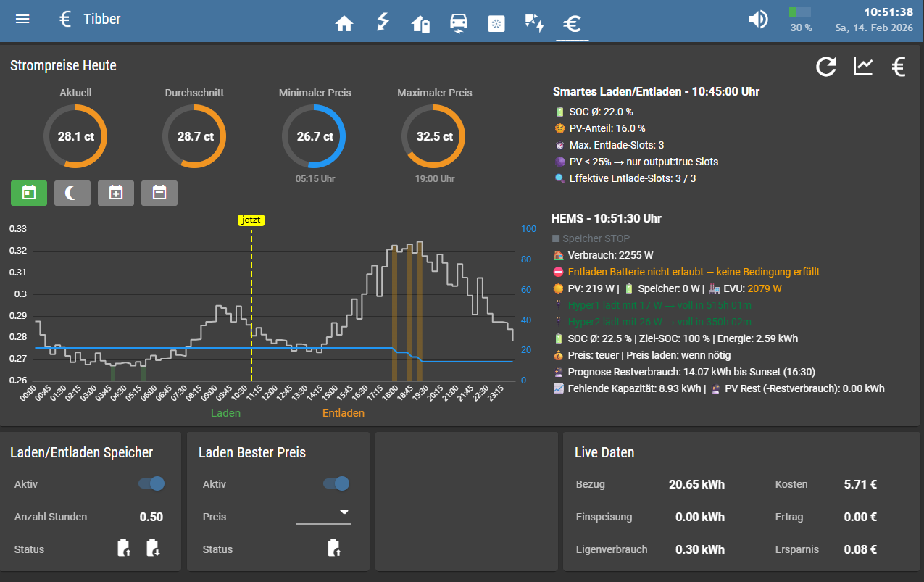This screenshot has height=582, width=924.
Task: Click 'Smartes Laden/Entladen - 10:45:00 Uhr' heading
Action: (656, 92)
